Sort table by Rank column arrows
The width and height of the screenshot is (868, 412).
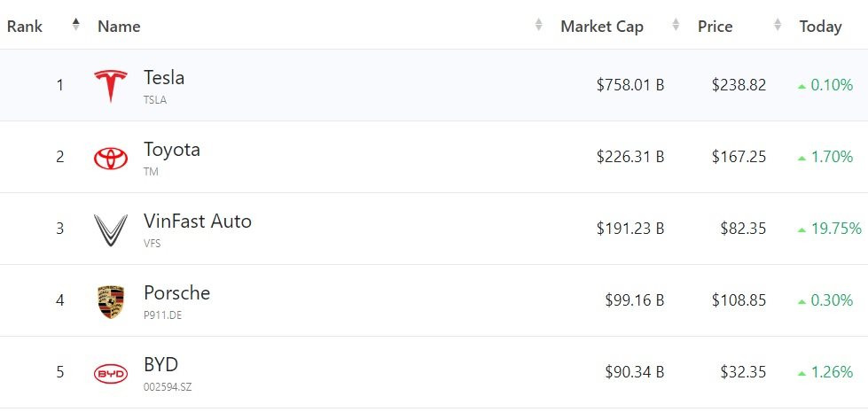pos(75,26)
